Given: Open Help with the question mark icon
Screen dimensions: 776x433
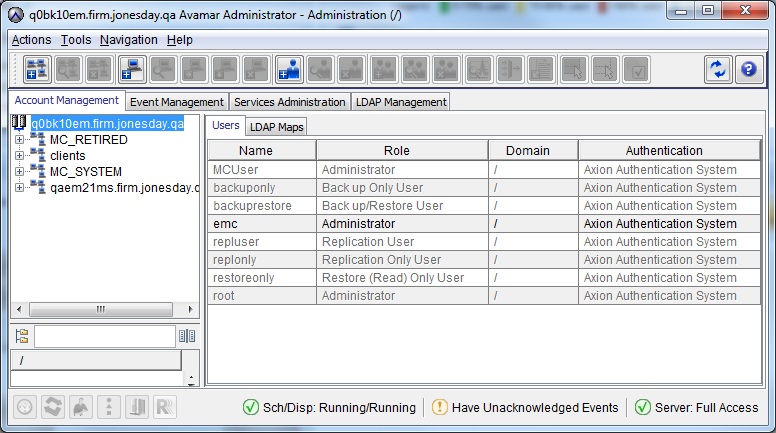Looking at the screenshot, I should (749, 69).
